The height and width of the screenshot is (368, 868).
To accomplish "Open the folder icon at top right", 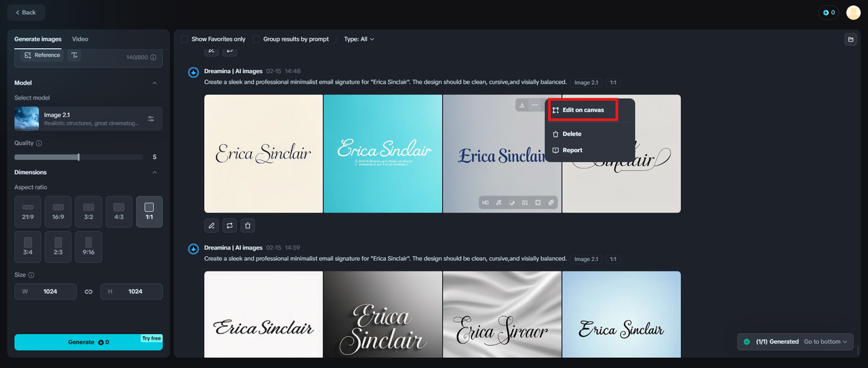I will click(x=850, y=39).
